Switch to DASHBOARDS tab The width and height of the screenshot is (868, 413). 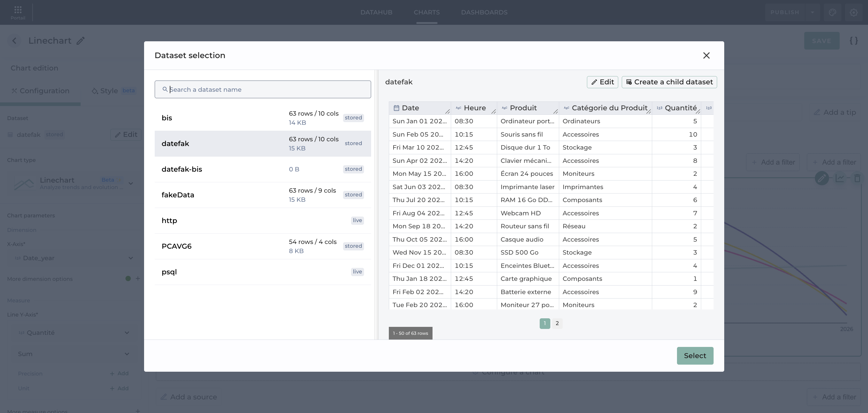click(x=484, y=12)
